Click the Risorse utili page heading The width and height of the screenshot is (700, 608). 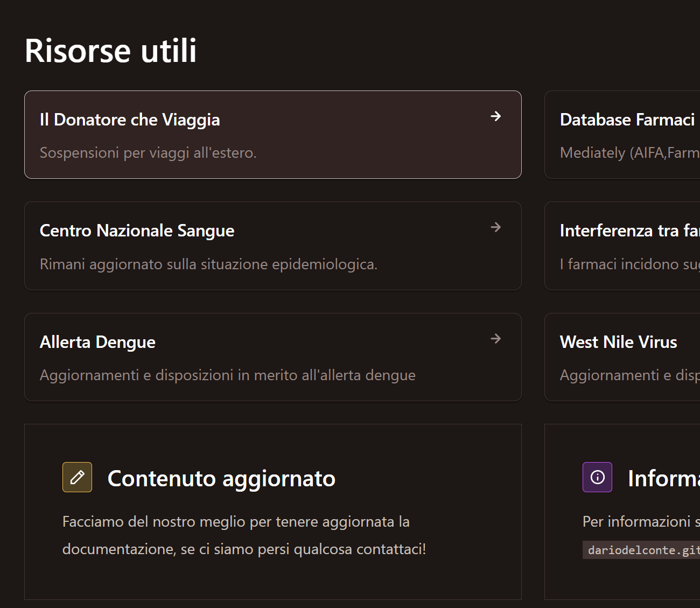click(x=110, y=50)
